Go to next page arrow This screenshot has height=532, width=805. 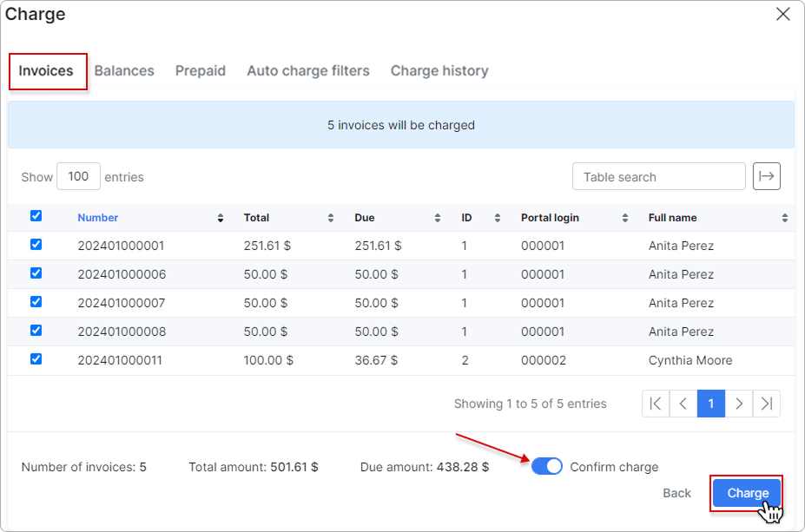[739, 404]
